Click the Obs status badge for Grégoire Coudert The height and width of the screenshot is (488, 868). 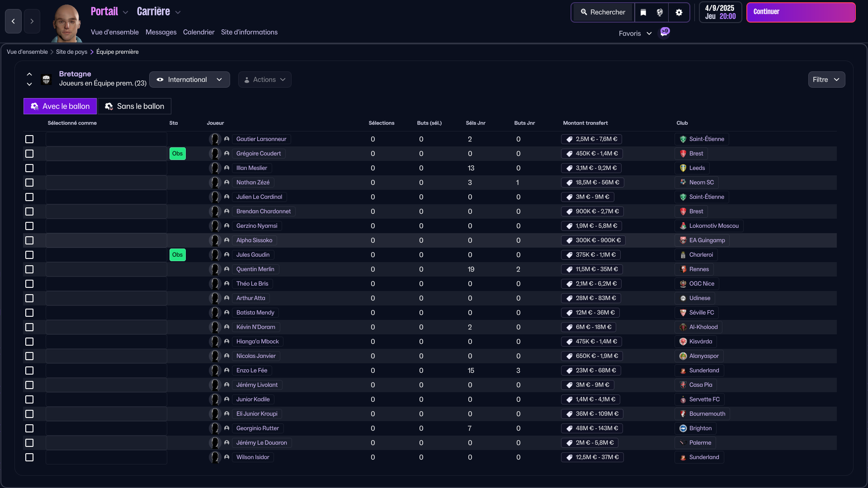coord(177,154)
